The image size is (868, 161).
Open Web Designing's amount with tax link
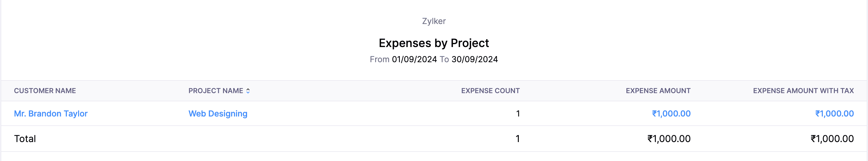point(834,114)
